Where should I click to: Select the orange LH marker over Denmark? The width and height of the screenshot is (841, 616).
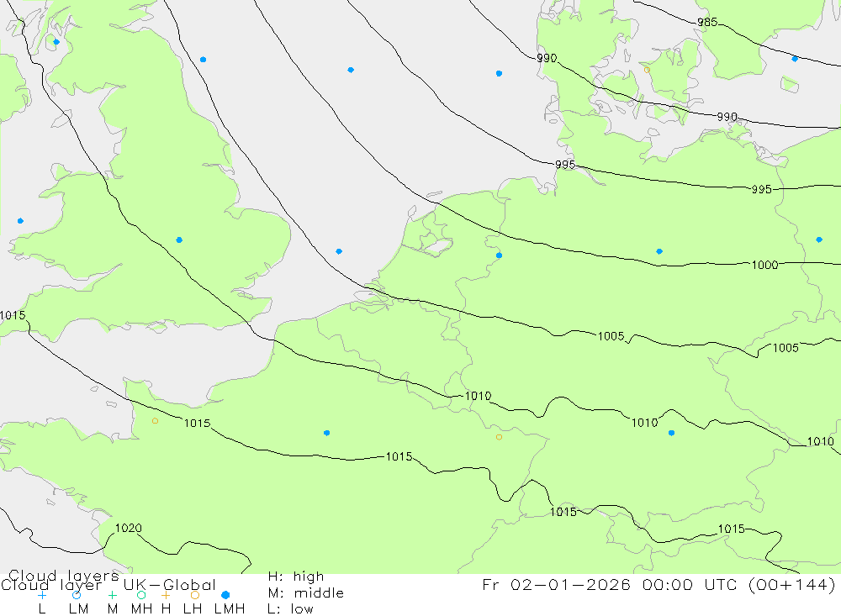pos(647,71)
